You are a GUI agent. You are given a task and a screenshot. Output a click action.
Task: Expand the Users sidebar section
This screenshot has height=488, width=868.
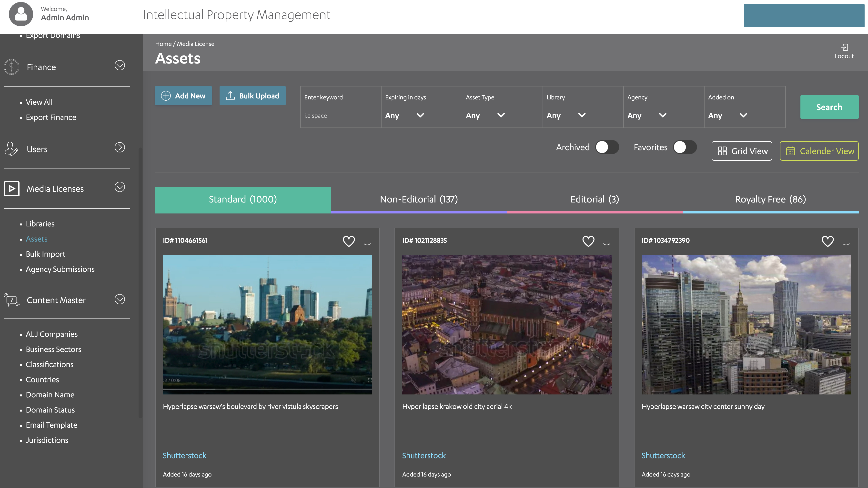tap(120, 147)
